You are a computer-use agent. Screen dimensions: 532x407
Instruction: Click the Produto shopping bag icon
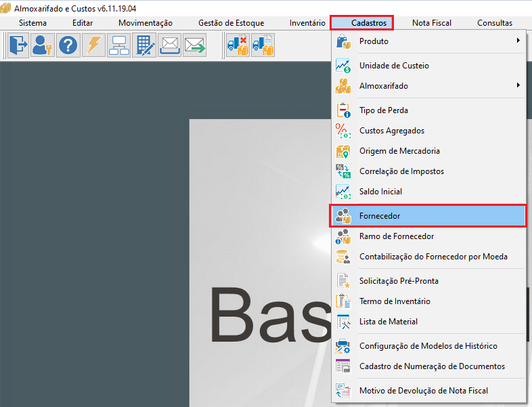click(343, 41)
